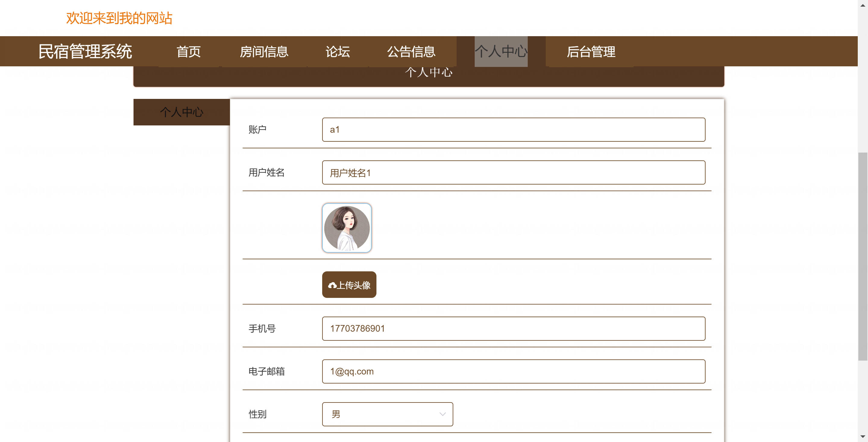Click the 电子邮箱 email input field
This screenshot has height=442, width=868.
tap(514, 371)
